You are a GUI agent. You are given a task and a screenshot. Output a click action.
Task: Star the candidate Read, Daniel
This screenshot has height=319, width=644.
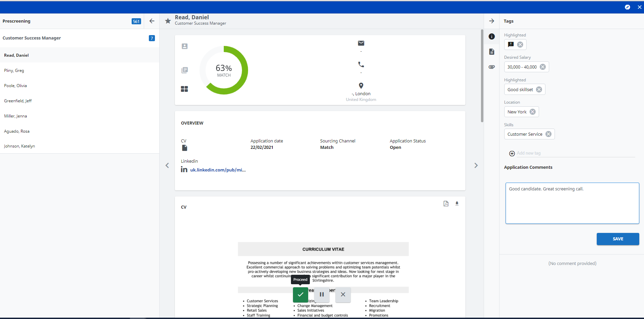[168, 21]
